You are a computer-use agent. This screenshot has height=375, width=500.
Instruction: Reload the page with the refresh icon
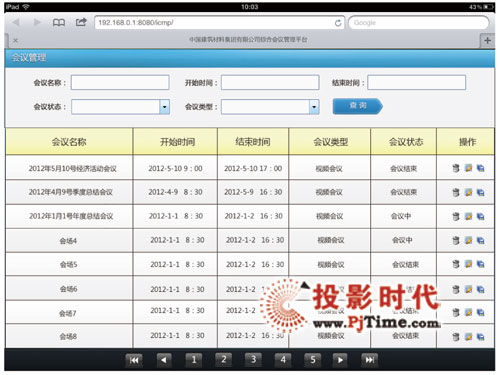(338, 23)
